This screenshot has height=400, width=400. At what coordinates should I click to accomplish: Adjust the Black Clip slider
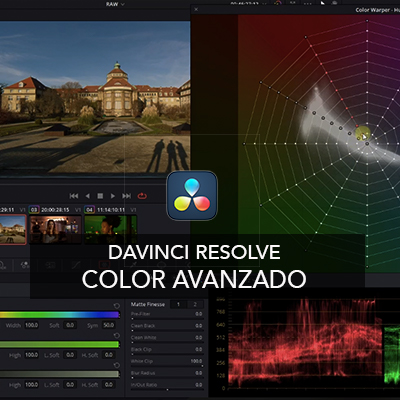167,354
